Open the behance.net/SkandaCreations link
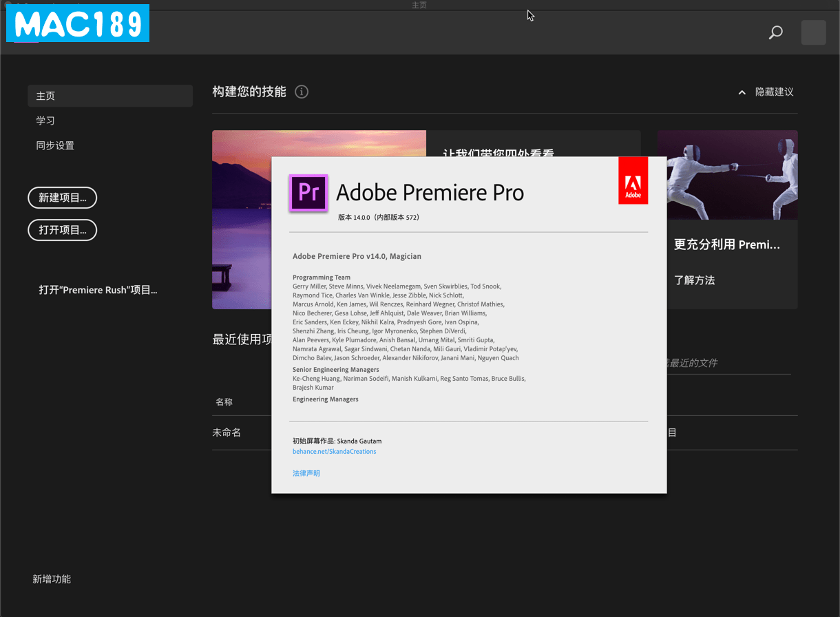The image size is (840, 617). 334,452
